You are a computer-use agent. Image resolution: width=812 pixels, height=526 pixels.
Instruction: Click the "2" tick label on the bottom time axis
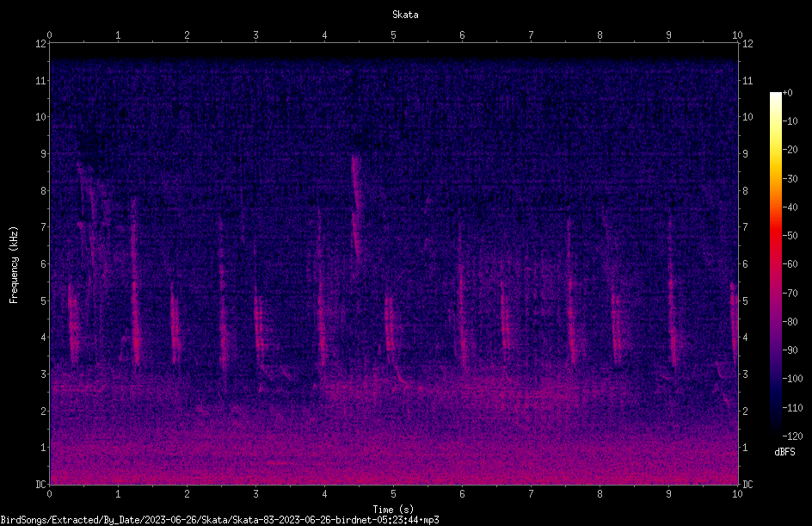pos(187,494)
